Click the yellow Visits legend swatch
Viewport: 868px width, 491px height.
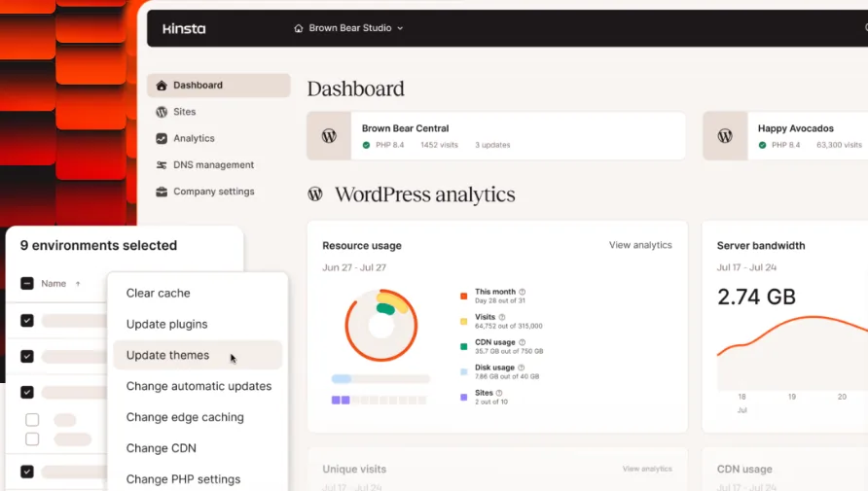pyautogui.click(x=464, y=321)
